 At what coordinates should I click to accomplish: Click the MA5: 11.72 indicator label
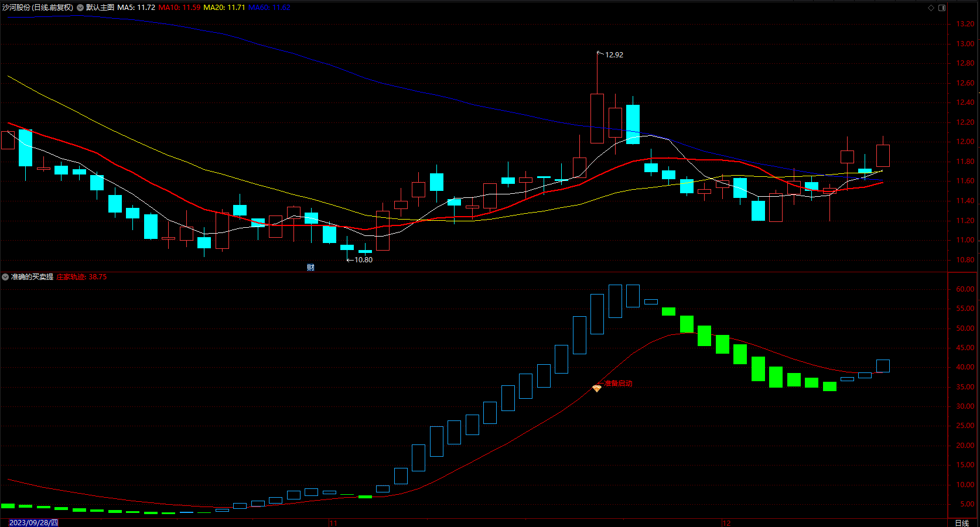tap(136, 8)
